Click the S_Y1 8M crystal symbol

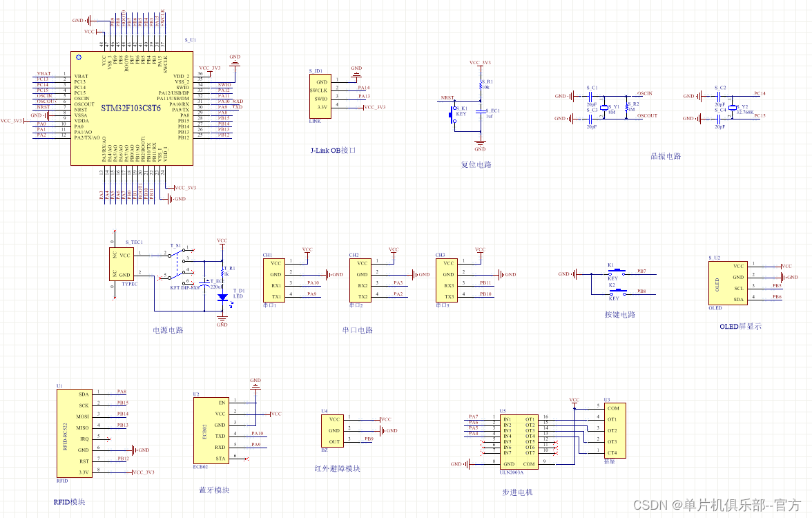coord(603,108)
